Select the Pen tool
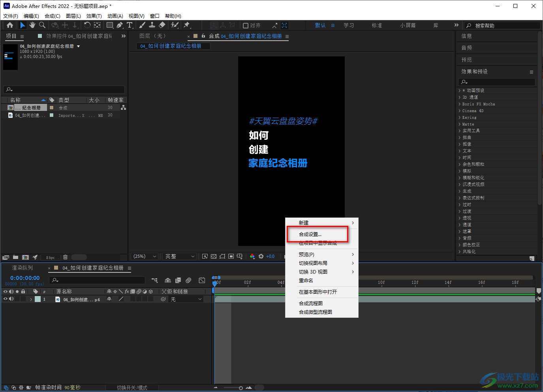This screenshot has width=543, height=392. pos(120,25)
